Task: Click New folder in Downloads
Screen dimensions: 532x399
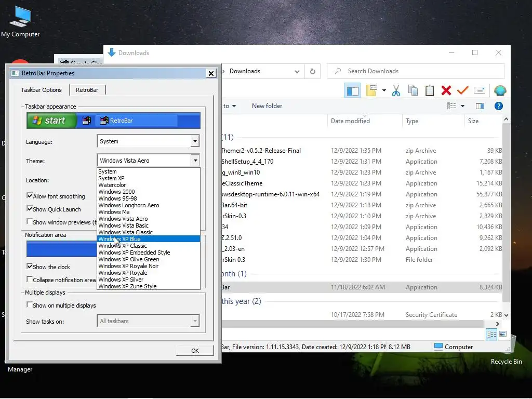Action: (267, 106)
